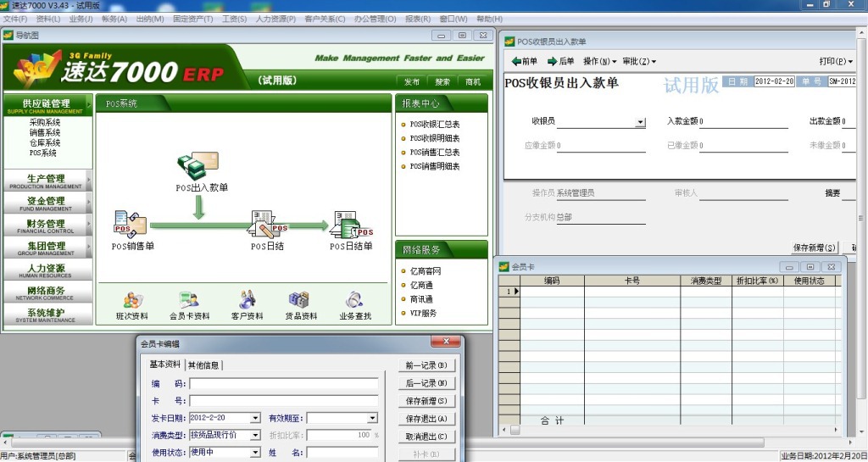The image size is (868, 462).
Task: Select 仓库系统 under supply chain
Action: [45, 142]
